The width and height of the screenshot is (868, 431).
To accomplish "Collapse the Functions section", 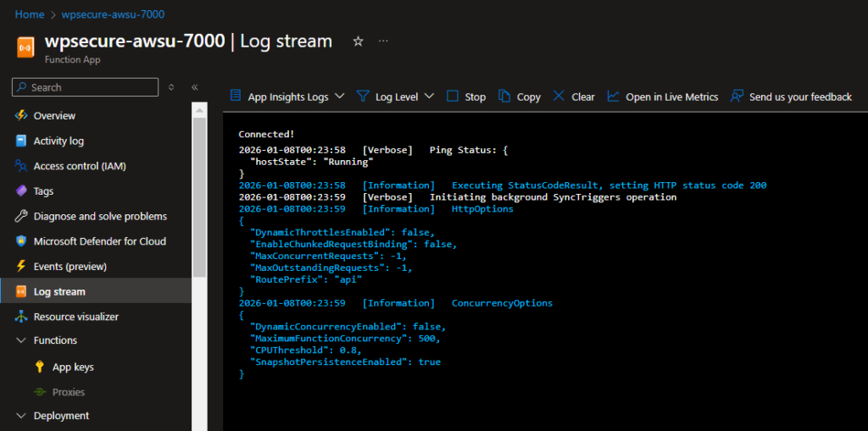I will (21, 340).
